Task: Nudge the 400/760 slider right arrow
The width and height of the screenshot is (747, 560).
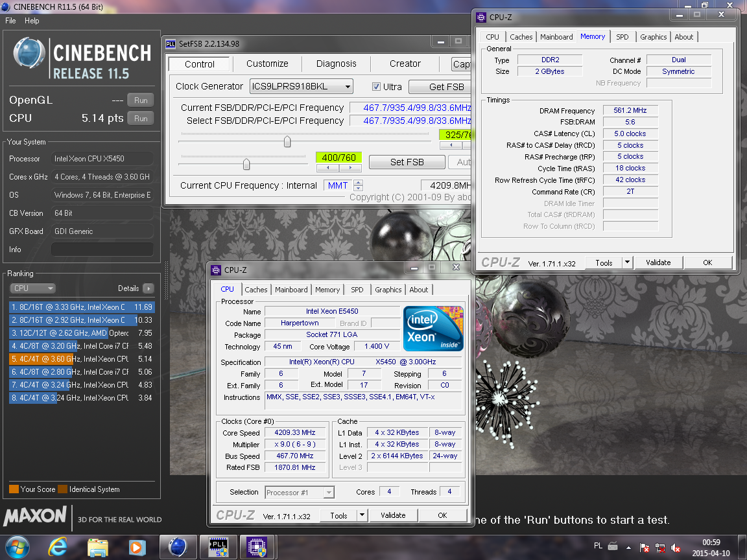Action: pos(350,168)
